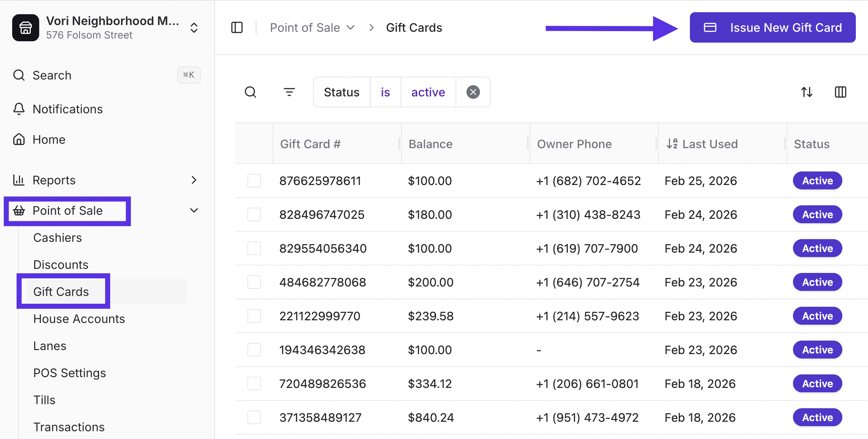Screen dimensions: 868x439
Task: Open the store switcher dropdown
Action: 194,28
